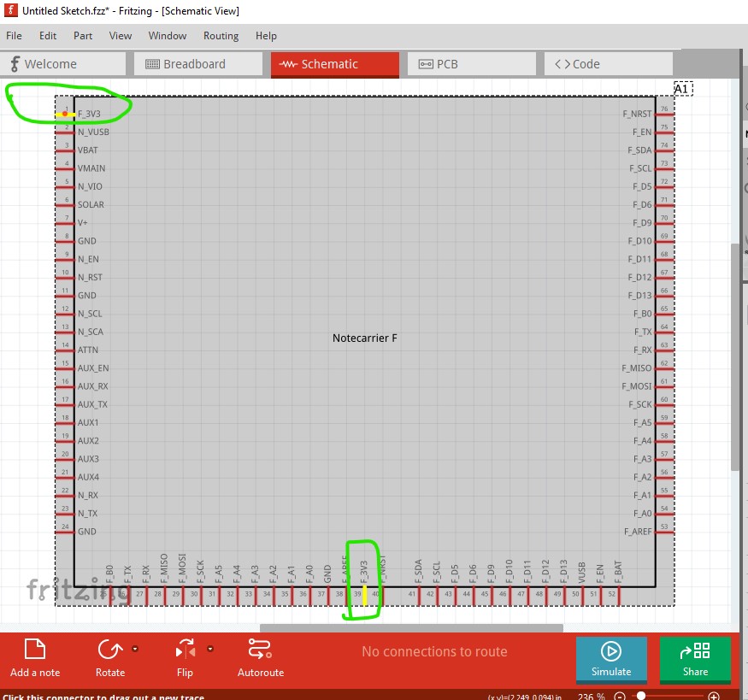Click the N_VUSB pin connector
The width and height of the screenshot is (748, 700).
point(65,132)
